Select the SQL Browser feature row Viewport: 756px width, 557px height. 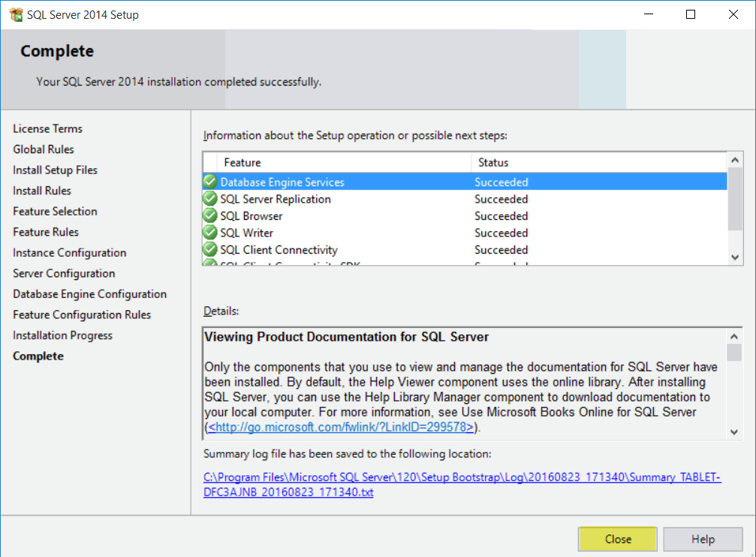465,215
